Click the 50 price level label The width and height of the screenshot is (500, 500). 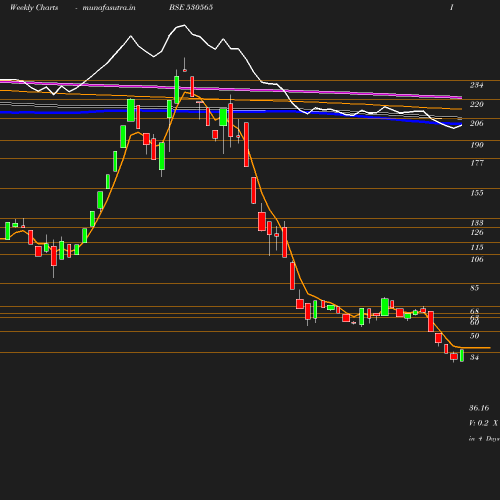click(x=474, y=336)
